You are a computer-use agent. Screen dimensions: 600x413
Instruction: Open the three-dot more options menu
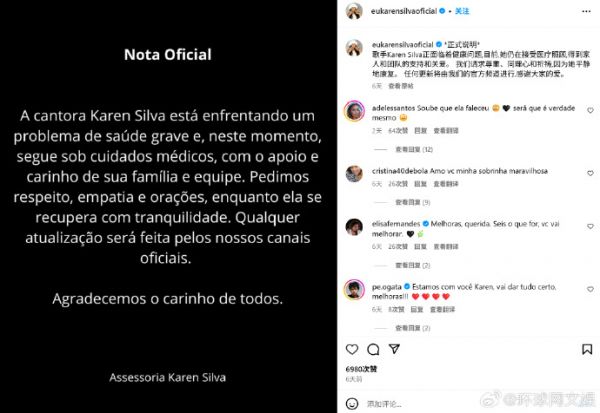pyautogui.click(x=586, y=11)
